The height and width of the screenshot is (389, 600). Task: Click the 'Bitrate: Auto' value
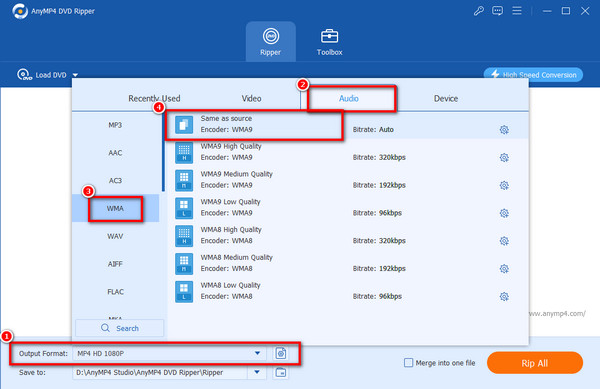tap(373, 130)
